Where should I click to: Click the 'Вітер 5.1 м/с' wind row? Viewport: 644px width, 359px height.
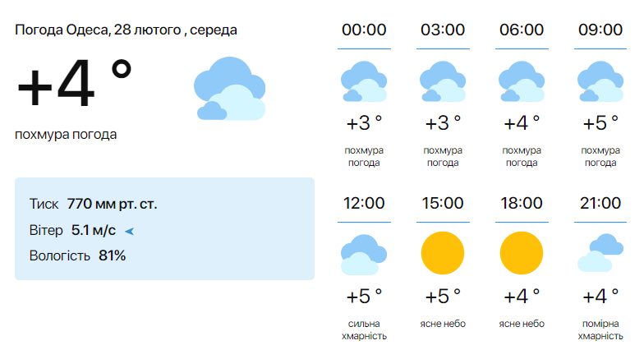72,230
